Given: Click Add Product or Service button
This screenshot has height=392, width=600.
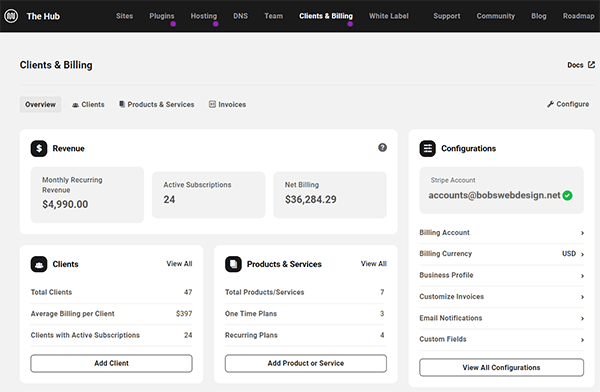Looking at the screenshot, I should tap(306, 363).
